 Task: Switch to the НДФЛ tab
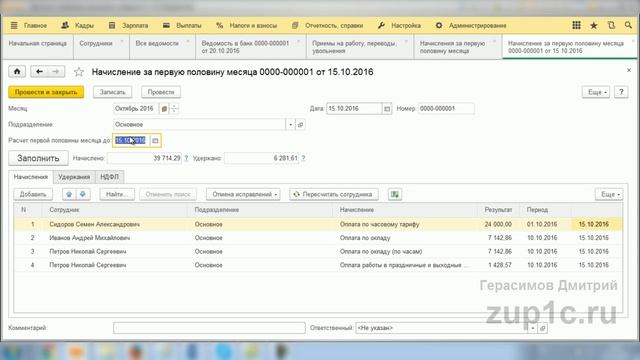(109, 177)
